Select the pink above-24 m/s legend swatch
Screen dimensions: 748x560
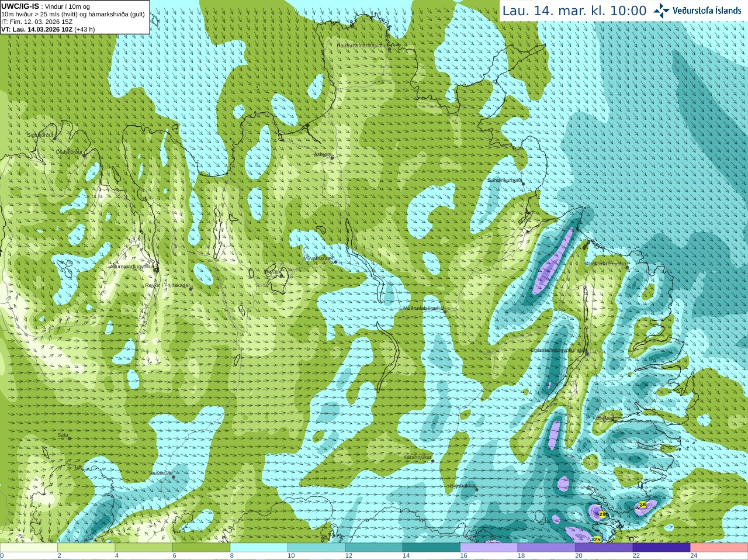coord(719,548)
